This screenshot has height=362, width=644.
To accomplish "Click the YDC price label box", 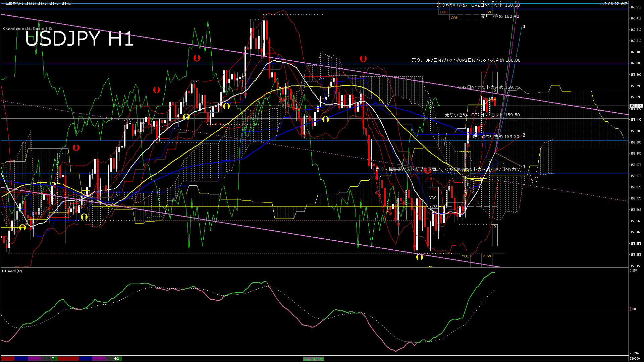I will coord(433,198).
